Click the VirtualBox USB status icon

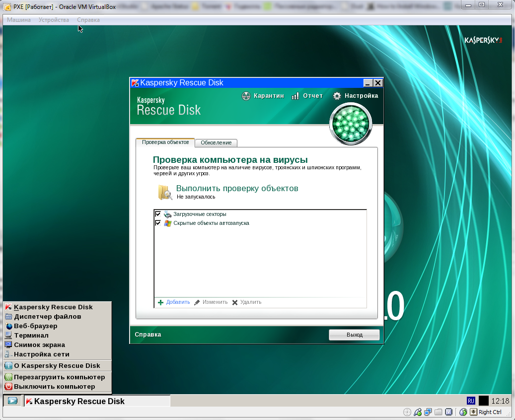tap(418, 412)
